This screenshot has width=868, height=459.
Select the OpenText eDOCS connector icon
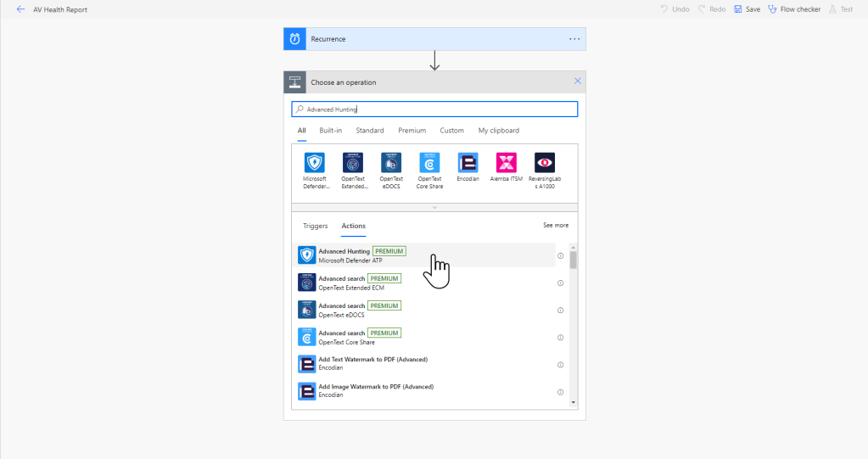(391, 163)
